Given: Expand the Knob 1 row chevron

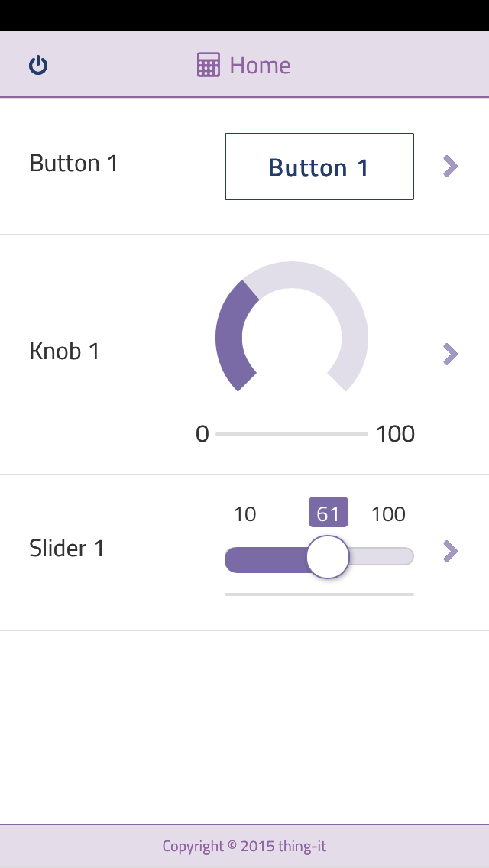Looking at the screenshot, I should click(x=451, y=354).
